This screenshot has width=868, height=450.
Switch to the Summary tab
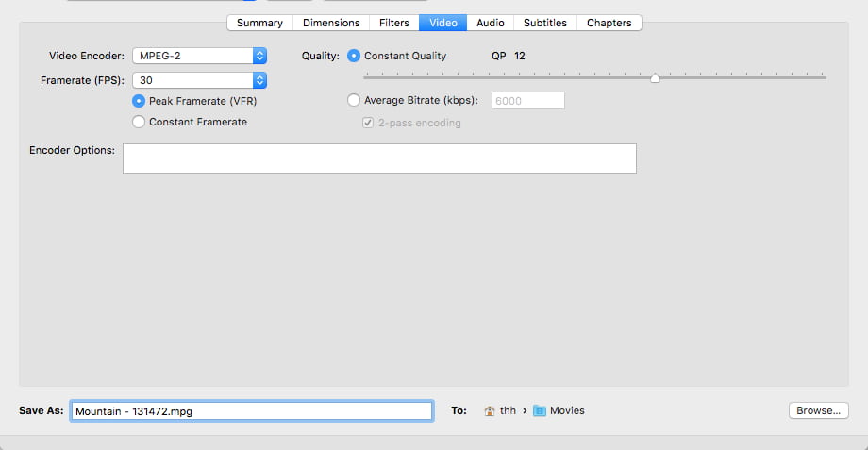pos(259,23)
